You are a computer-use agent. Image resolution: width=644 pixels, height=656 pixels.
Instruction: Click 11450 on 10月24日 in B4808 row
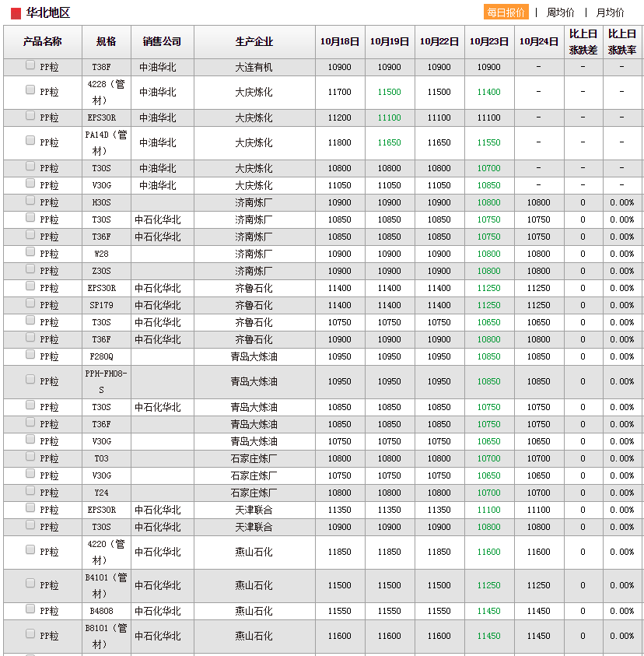coord(539,611)
